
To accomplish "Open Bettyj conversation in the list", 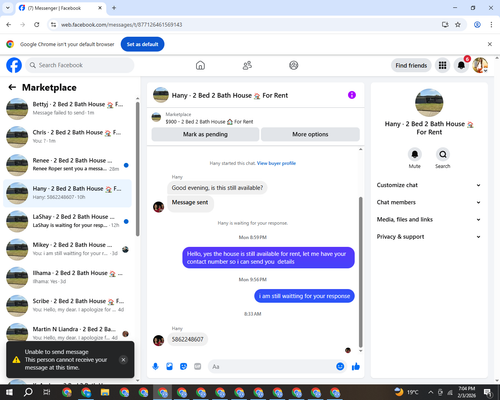I will point(67,109).
